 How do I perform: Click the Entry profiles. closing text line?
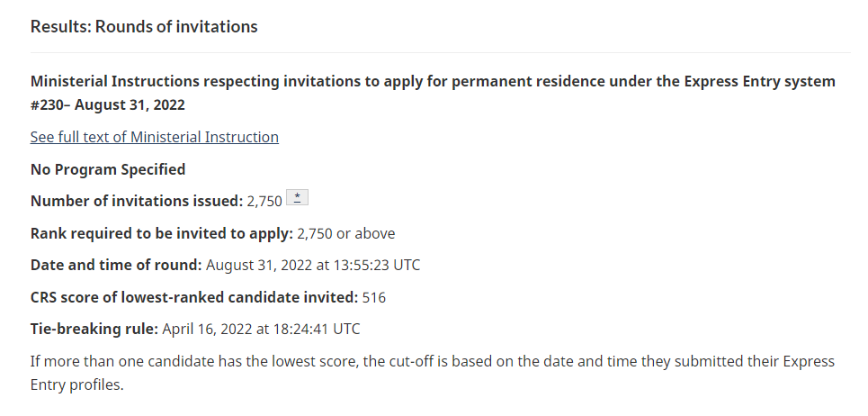tap(77, 385)
